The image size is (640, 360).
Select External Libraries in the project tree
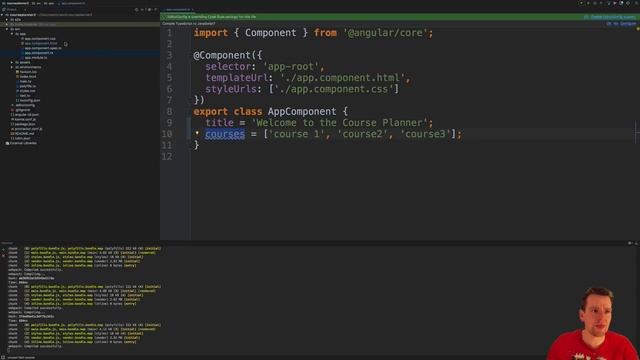[23, 143]
